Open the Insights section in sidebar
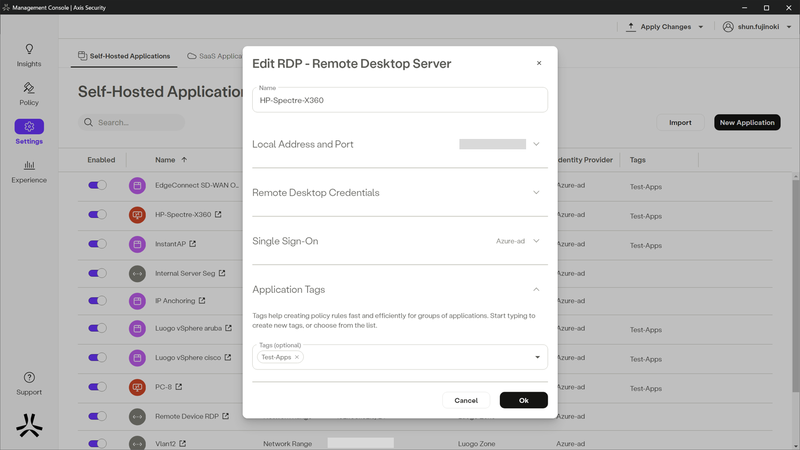 pos(29,55)
